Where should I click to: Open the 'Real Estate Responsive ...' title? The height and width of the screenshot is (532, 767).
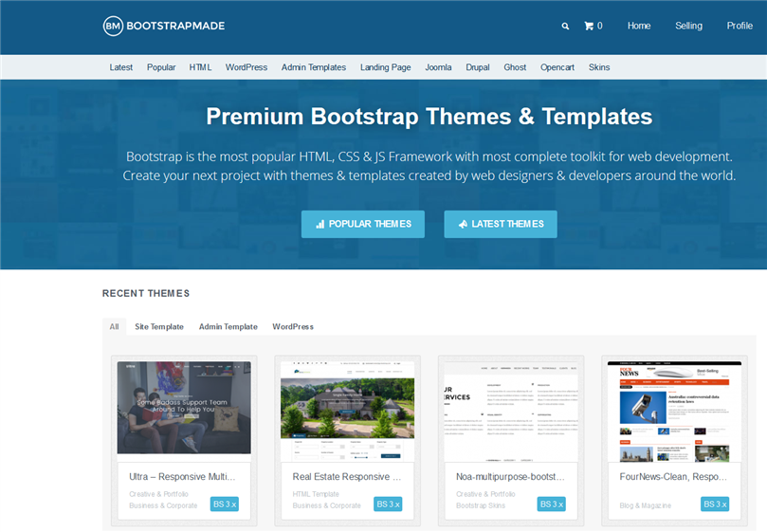[346, 477]
